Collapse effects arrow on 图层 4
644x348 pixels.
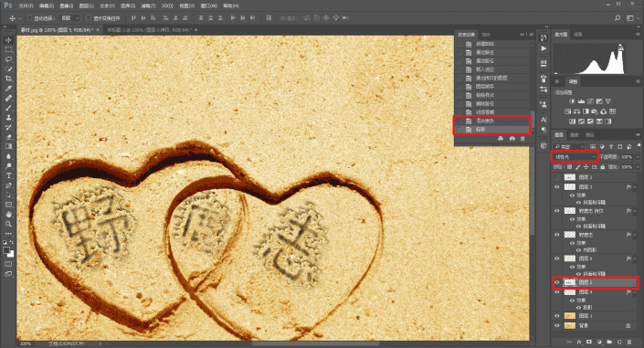(635, 292)
